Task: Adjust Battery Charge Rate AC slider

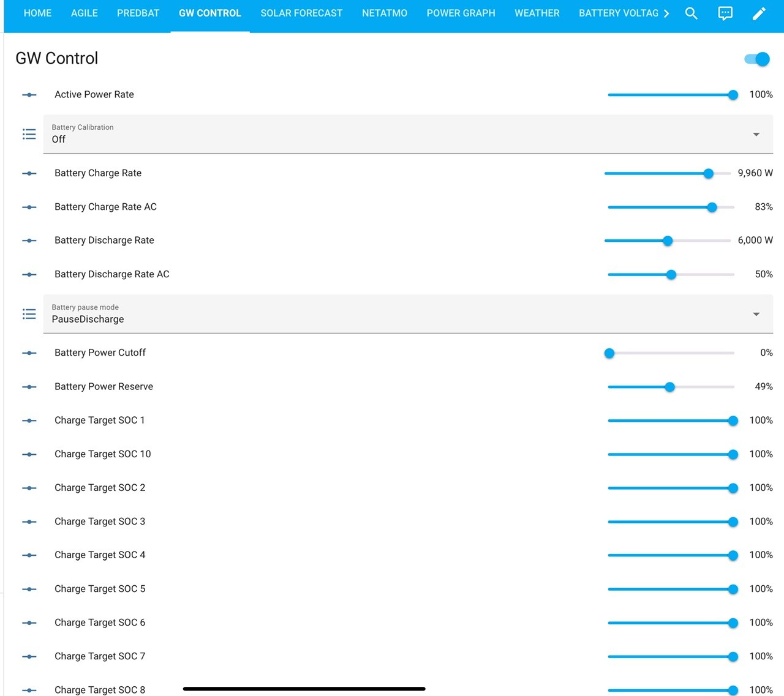Action: click(671, 207)
